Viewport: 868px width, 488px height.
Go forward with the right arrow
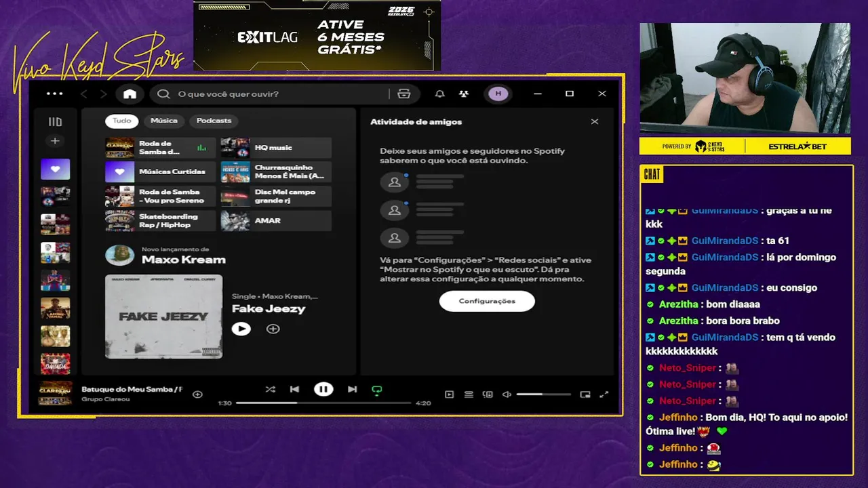103,94
